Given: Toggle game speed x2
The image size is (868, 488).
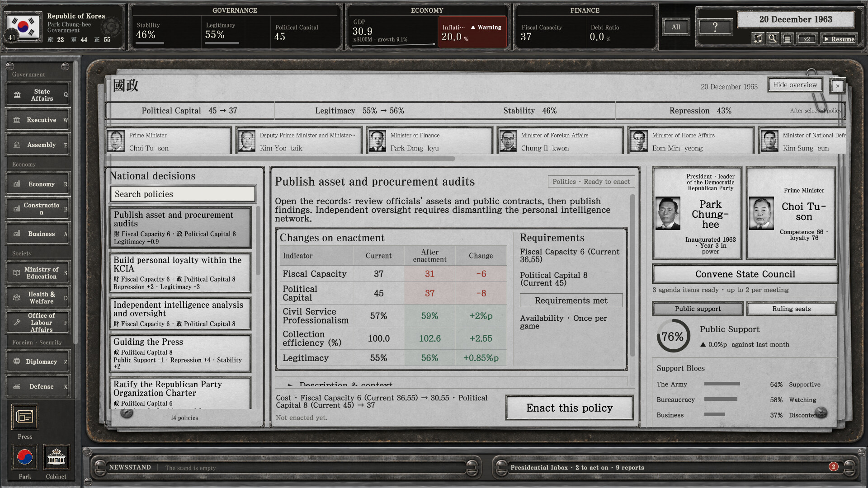Looking at the screenshot, I should point(807,39).
